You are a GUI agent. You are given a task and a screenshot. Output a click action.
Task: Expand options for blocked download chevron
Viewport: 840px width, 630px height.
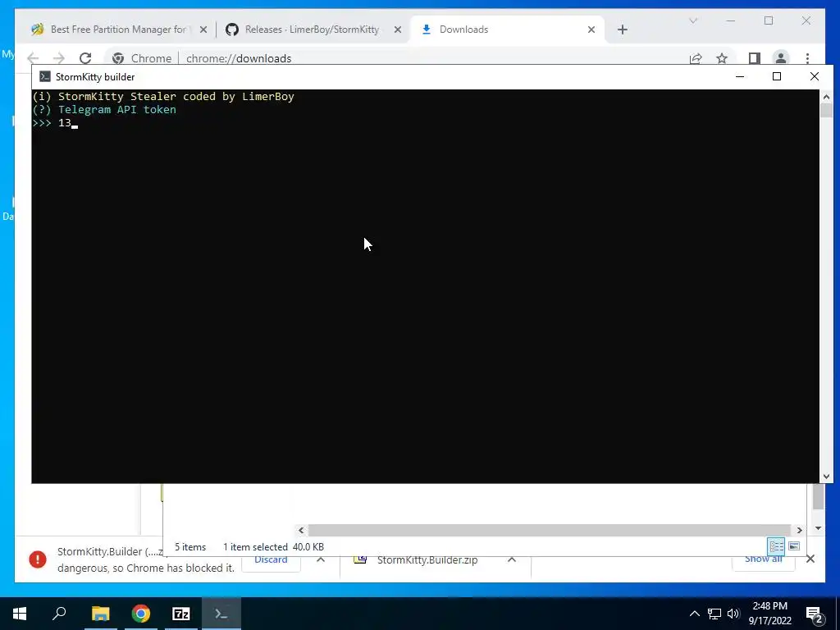tap(321, 559)
